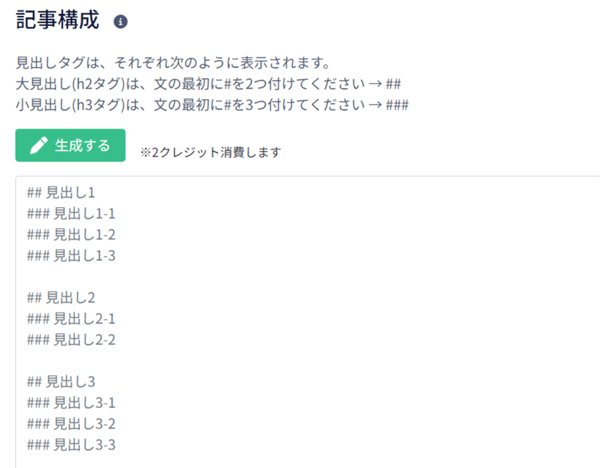The height and width of the screenshot is (468, 600).
Task: Click the 生成する button
Action: pos(70,145)
